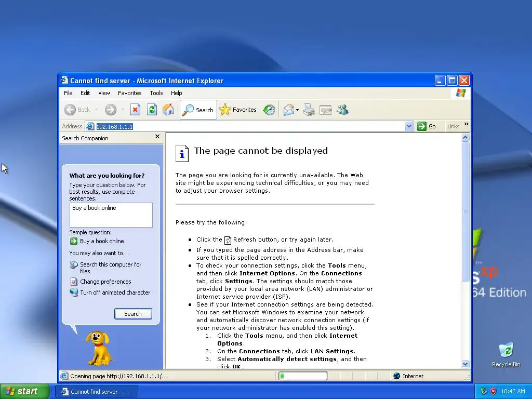Select 'Cannot find server' taskbar button
The height and width of the screenshot is (399, 532).
click(x=96, y=392)
